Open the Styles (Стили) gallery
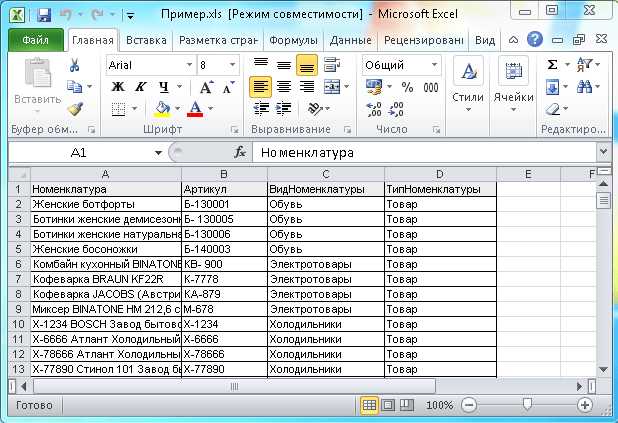The image size is (618, 423). tap(467, 85)
